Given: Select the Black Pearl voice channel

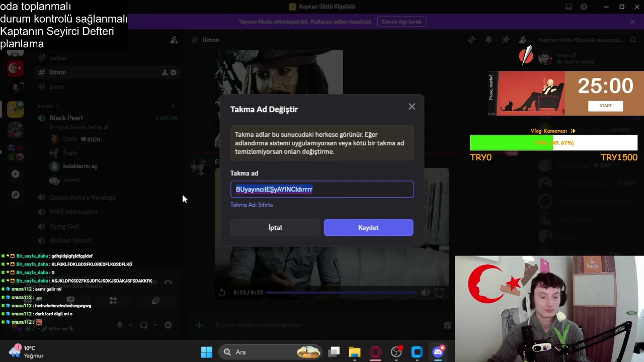Looking at the screenshot, I should tap(107, 118).
